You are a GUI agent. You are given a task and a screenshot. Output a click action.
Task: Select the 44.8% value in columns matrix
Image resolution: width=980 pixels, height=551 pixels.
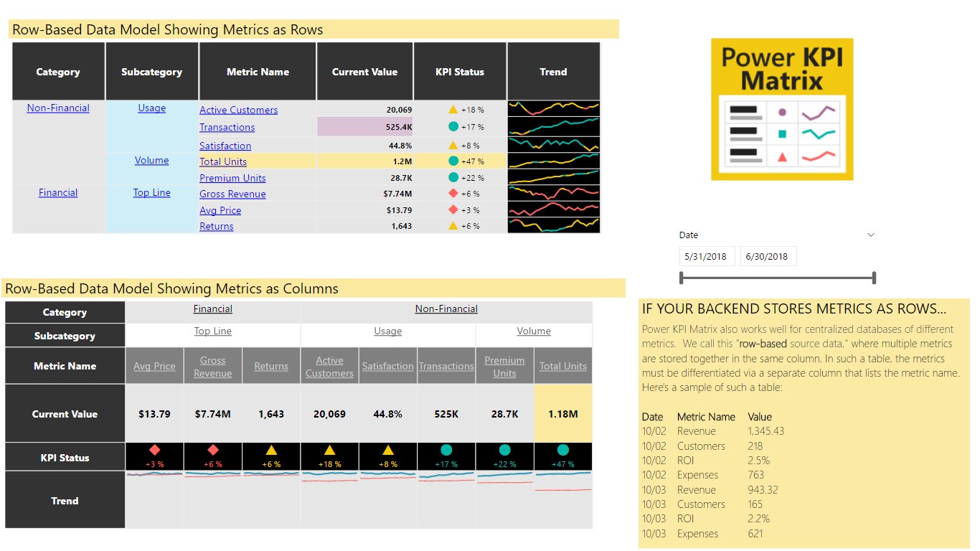[x=388, y=414]
